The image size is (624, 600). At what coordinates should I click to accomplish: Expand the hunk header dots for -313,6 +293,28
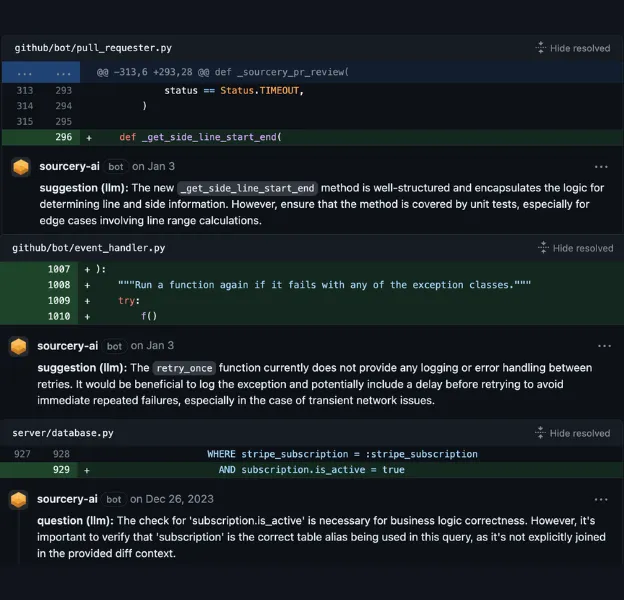(x=41, y=72)
